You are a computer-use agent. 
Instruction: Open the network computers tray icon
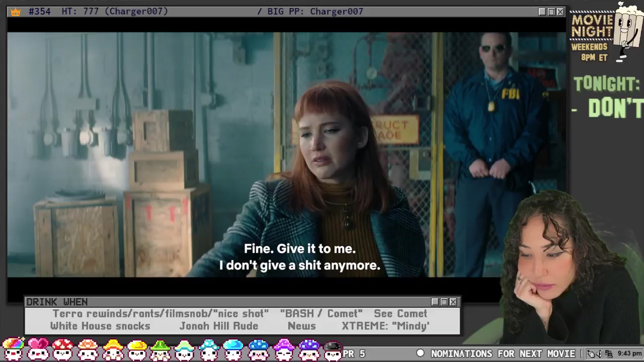pyautogui.click(x=608, y=354)
